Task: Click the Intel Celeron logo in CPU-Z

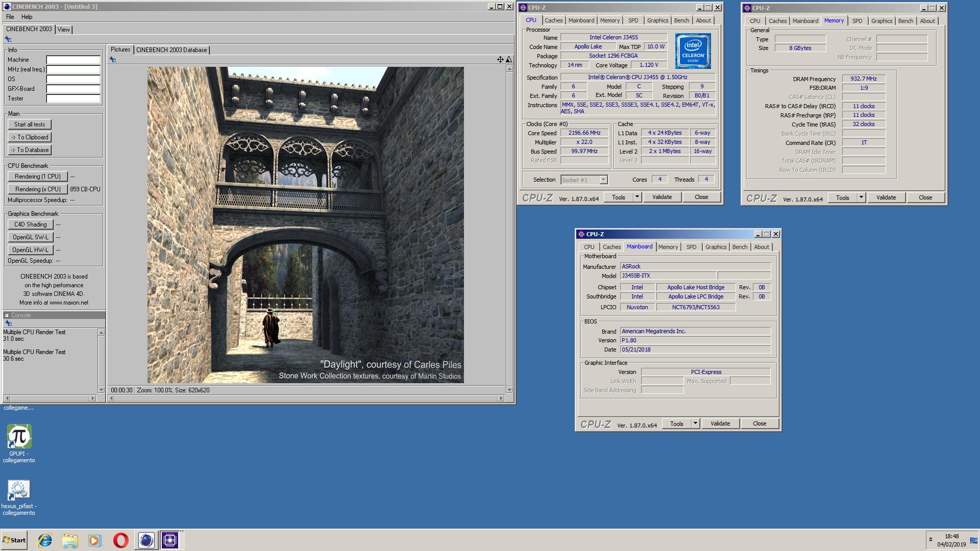Action: 693,51
